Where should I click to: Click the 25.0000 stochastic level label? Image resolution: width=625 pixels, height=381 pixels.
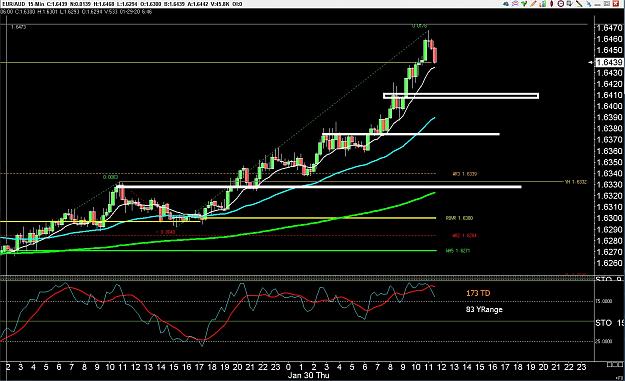point(603,342)
